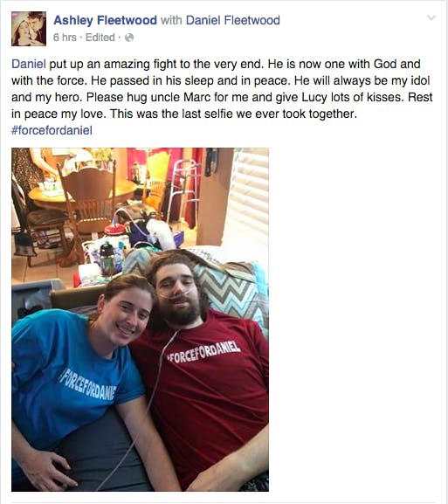The image size is (448, 504).
Task: Click the globe public privacy icon
Action: [129, 38]
